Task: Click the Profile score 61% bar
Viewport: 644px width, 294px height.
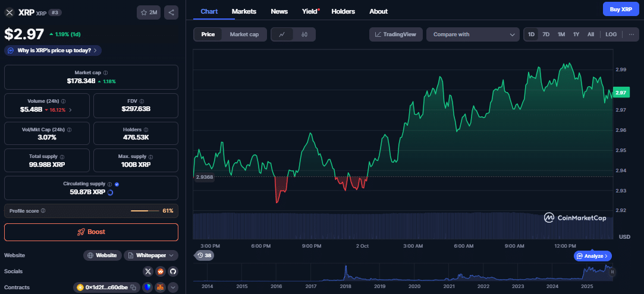Action: (x=145, y=211)
